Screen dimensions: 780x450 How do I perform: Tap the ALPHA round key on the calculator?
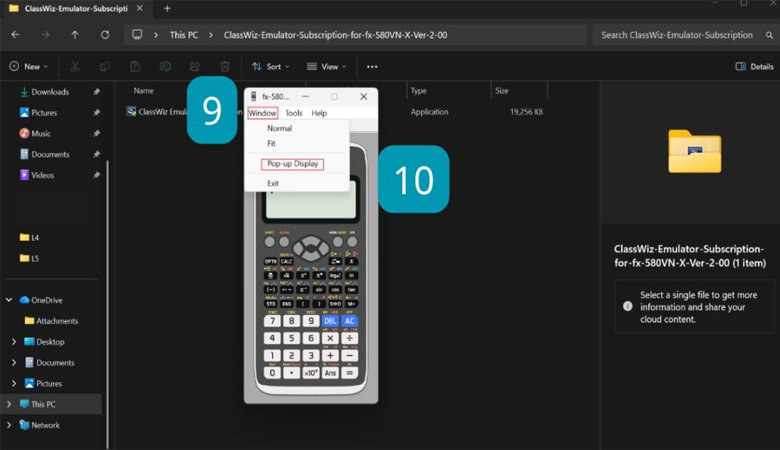point(284,242)
